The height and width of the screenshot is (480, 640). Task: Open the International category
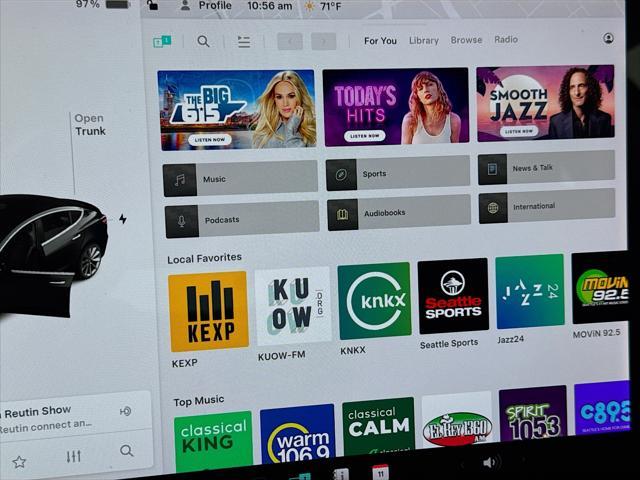click(547, 206)
